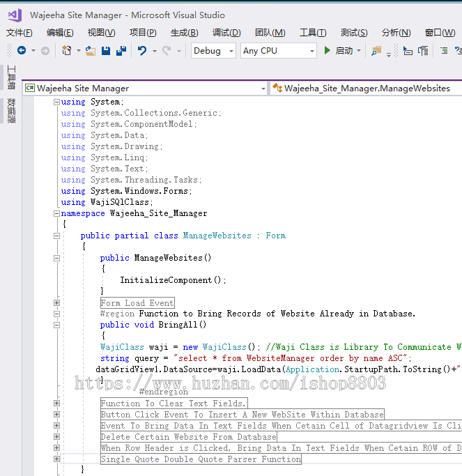The width and height of the screenshot is (462, 476).
Task: Click the C# project icon in navigation bar
Action: 30,89
